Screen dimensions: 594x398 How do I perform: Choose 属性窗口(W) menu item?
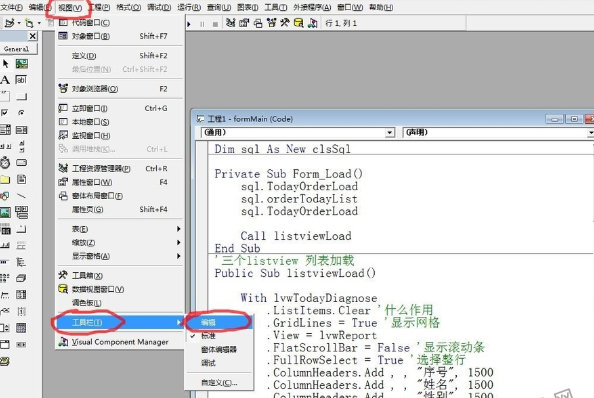(x=120, y=182)
